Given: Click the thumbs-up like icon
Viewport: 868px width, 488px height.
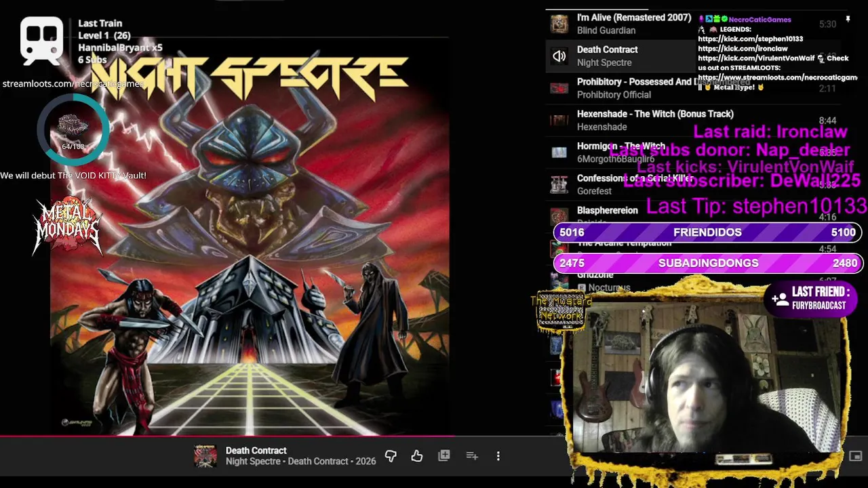Looking at the screenshot, I should pos(417,456).
